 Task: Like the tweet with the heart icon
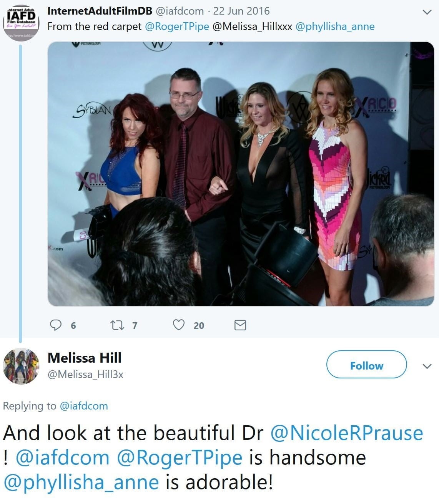[178, 325]
